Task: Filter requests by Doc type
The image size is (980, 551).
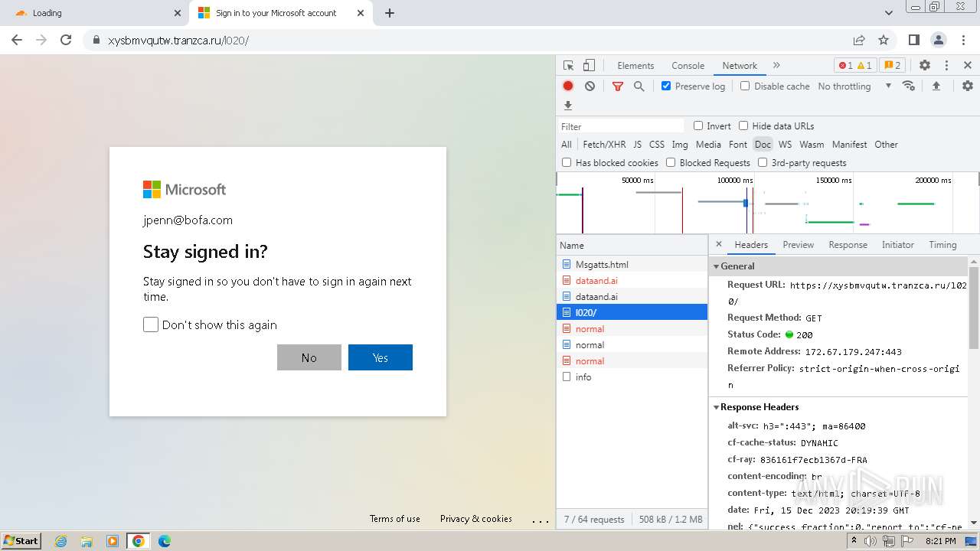Action: pos(763,145)
